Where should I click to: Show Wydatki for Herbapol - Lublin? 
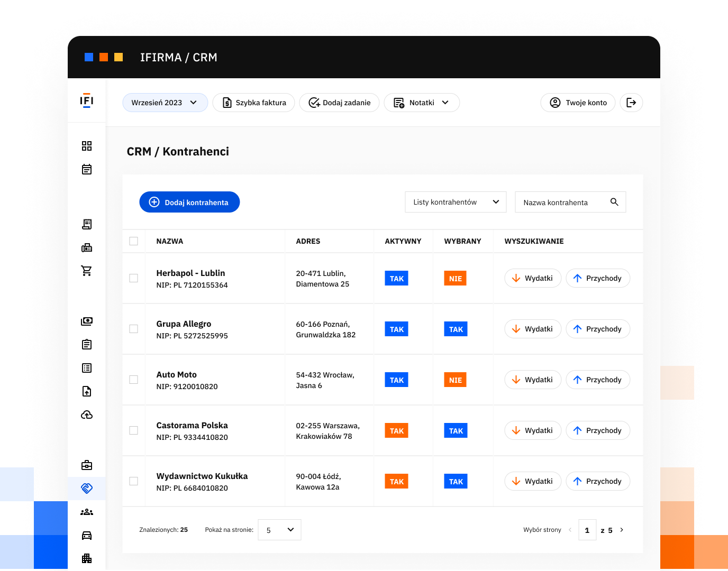(x=533, y=278)
